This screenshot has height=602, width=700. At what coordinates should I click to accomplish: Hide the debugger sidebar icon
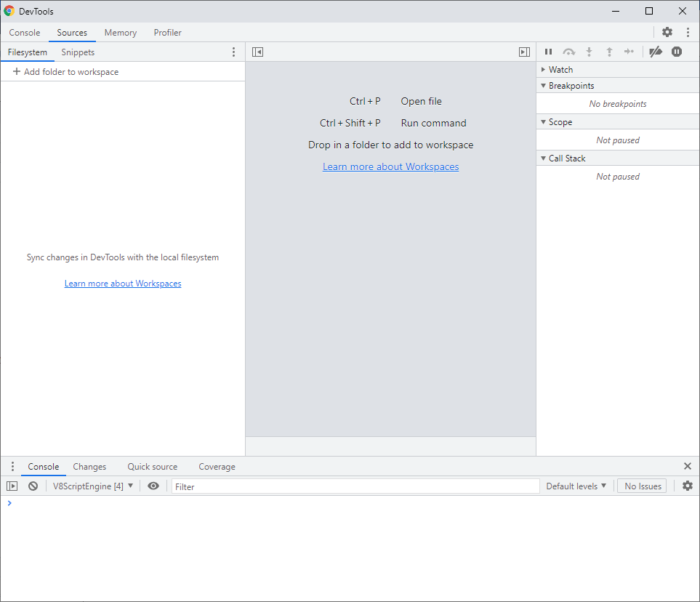coord(524,52)
